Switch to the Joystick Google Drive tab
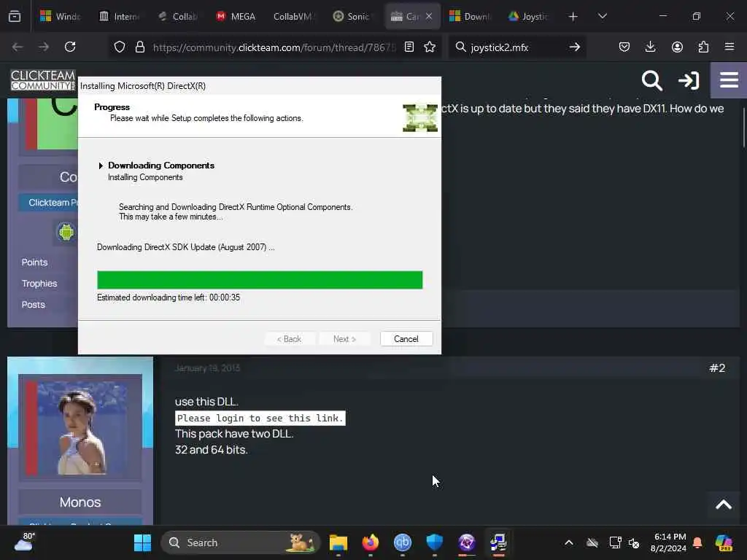747x560 pixels. click(x=528, y=17)
